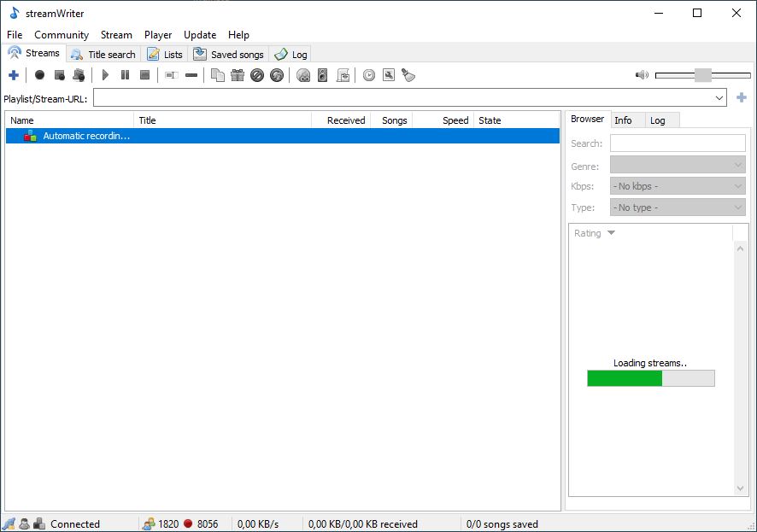Click the third status bar icon beside Connected
Screen dimensions: 757x532
[x=39, y=523]
